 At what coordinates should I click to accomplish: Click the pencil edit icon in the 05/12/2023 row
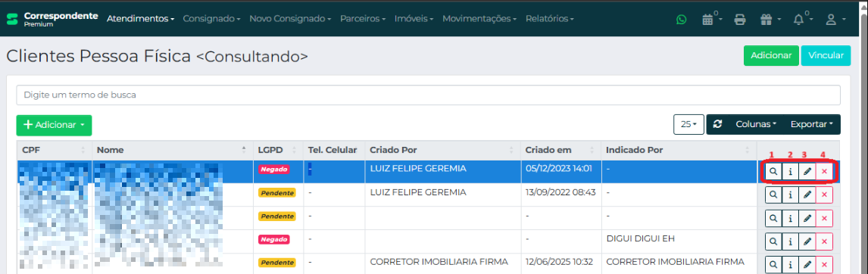[807, 171]
